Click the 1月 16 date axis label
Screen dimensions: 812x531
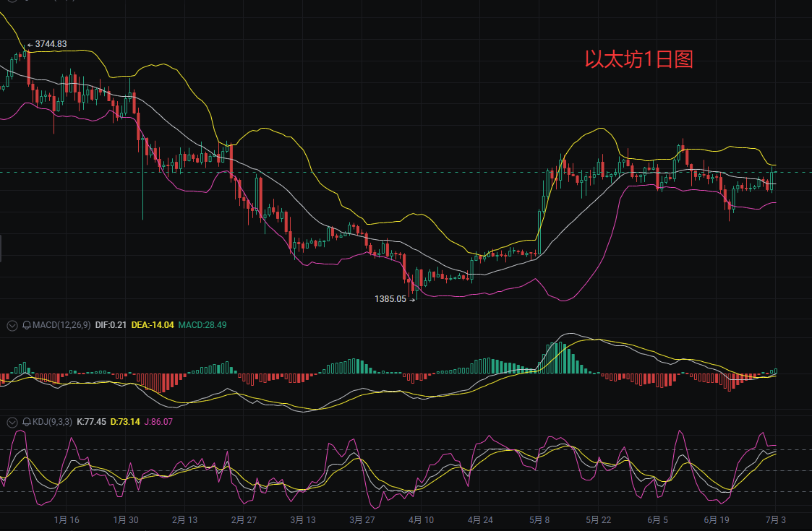[x=67, y=519]
